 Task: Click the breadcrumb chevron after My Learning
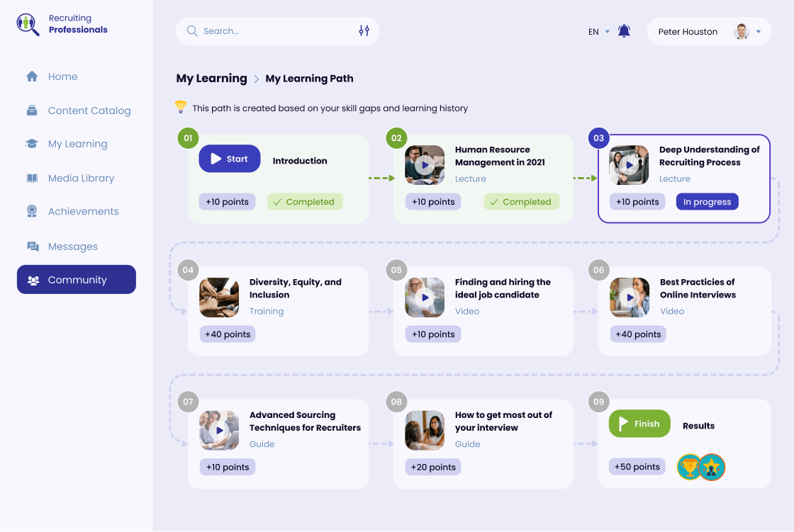click(257, 79)
